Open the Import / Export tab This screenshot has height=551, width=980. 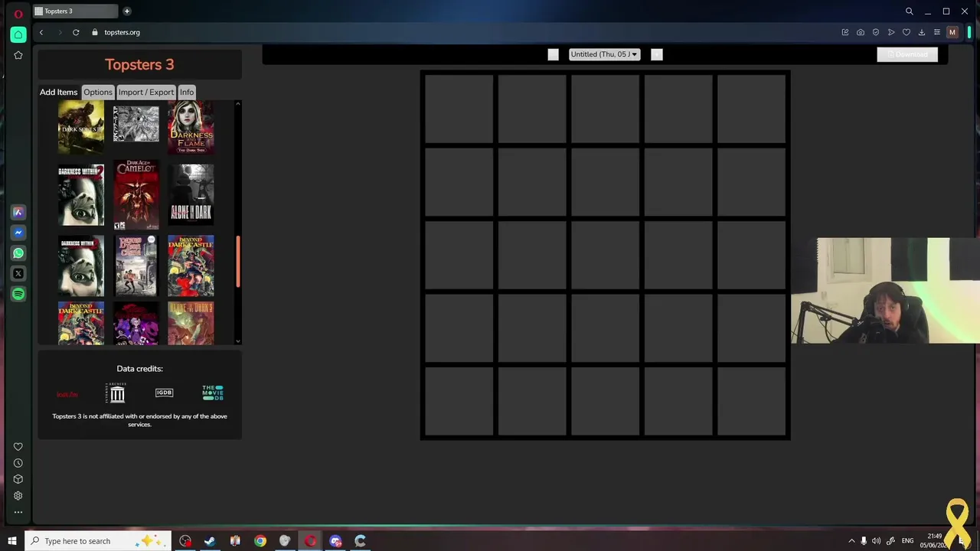pyautogui.click(x=146, y=92)
